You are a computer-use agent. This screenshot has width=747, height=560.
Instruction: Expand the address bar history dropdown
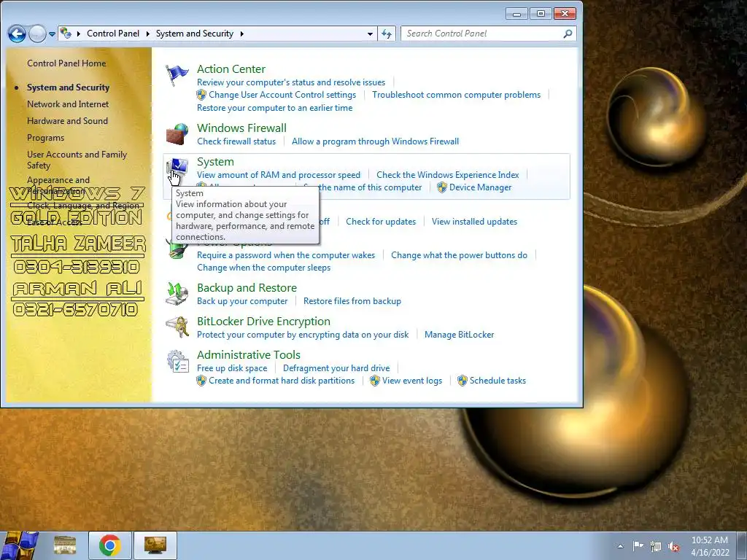(x=370, y=34)
